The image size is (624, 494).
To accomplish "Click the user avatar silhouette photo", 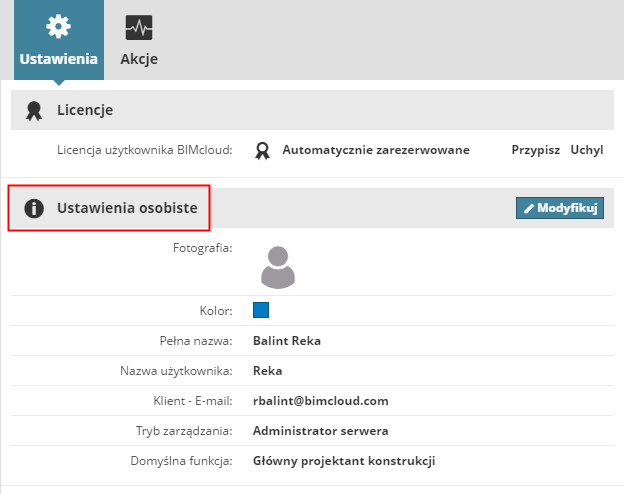I will coord(277,265).
